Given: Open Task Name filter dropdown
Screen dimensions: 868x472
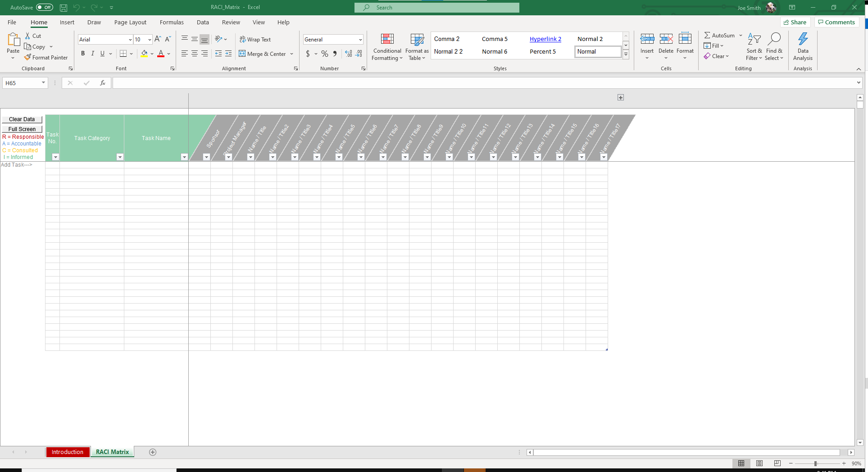Looking at the screenshot, I should click(x=184, y=157).
